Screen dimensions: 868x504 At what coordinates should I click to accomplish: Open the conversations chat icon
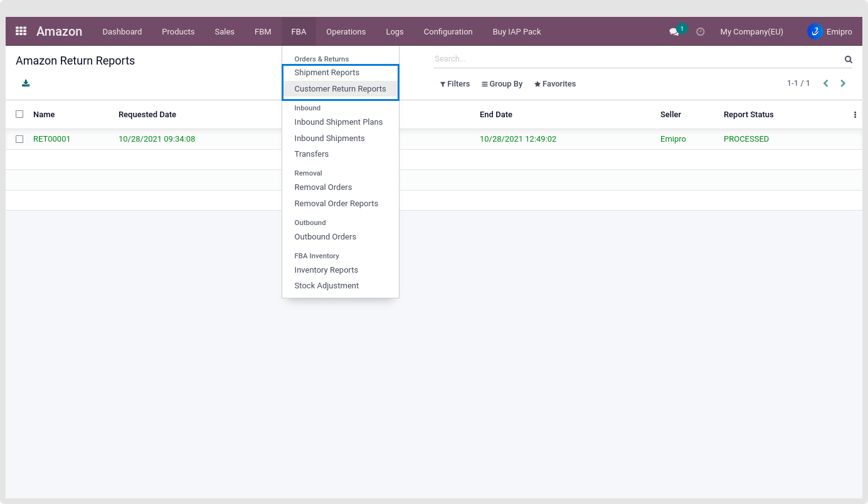674,32
